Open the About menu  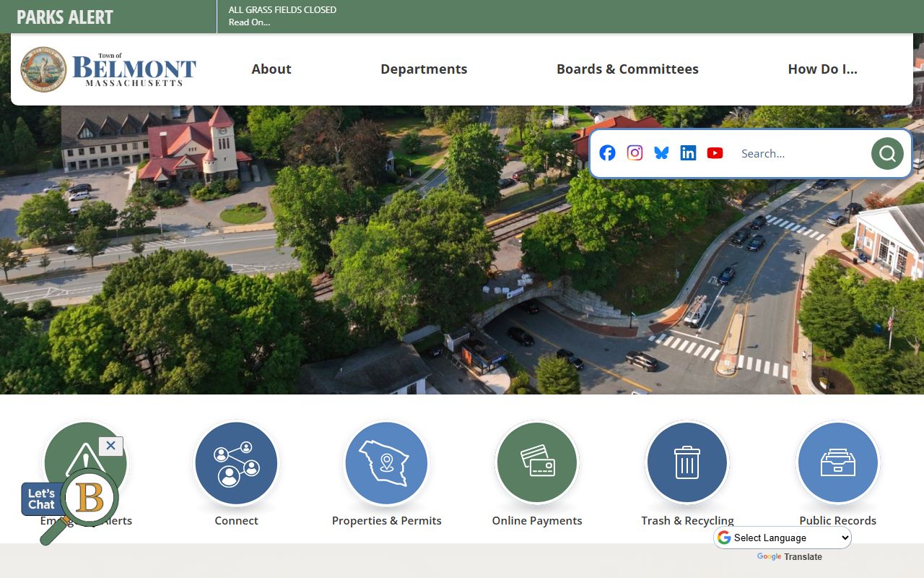pos(271,69)
